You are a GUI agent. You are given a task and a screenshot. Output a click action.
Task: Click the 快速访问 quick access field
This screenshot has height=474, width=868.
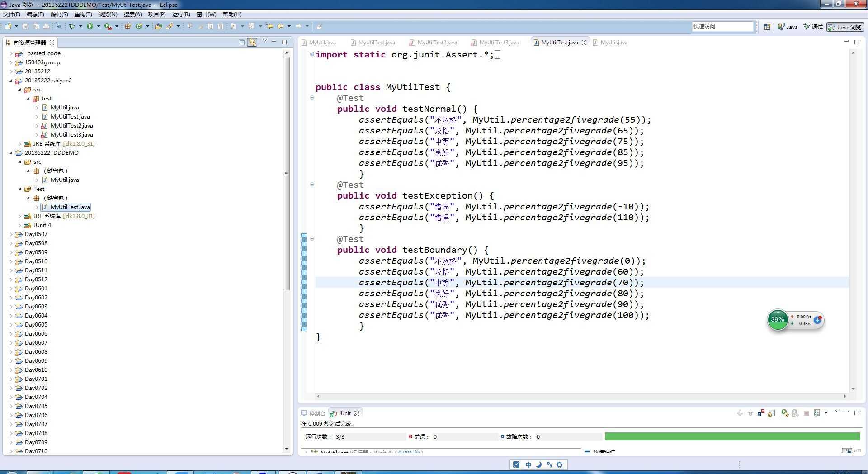(722, 27)
